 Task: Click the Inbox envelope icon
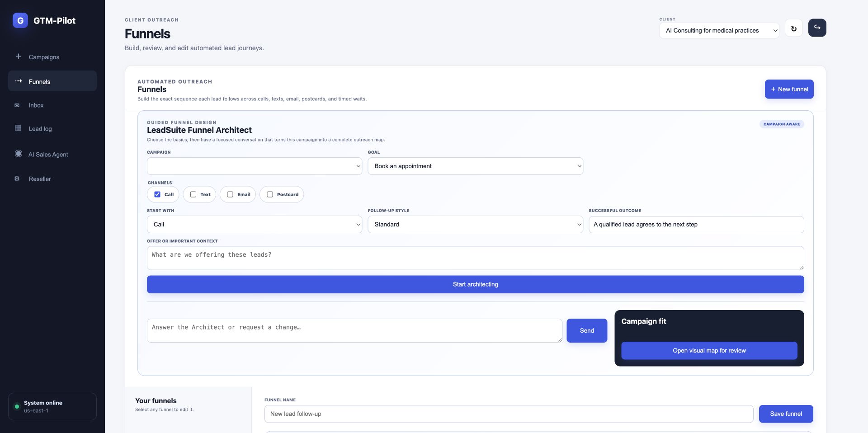click(17, 105)
